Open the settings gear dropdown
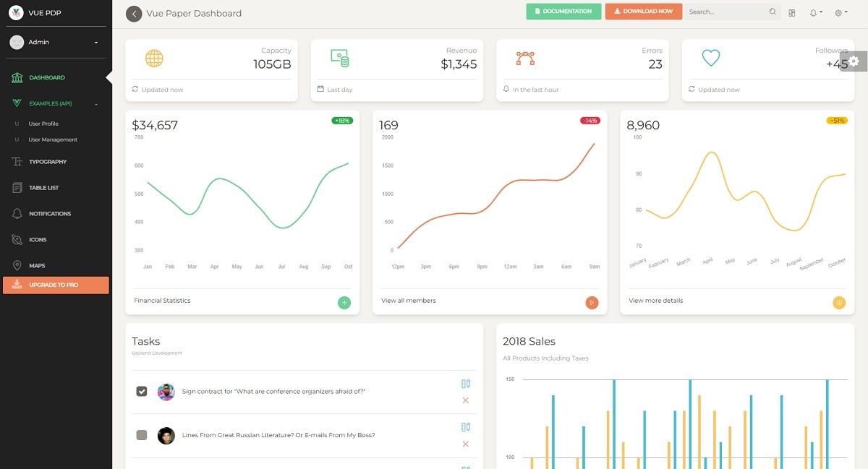The width and height of the screenshot is (868, 469). (x=838, y=12)
